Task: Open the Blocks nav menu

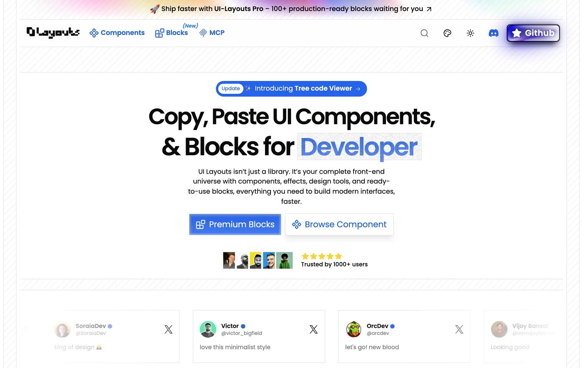Action: 171,33
